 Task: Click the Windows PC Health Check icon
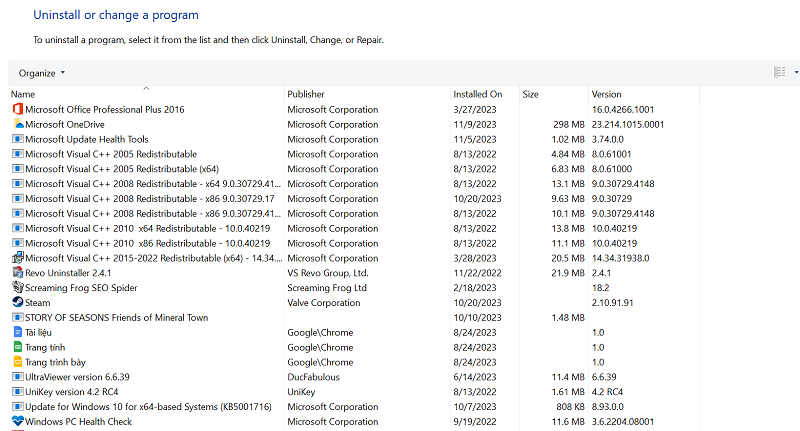[x=17, y=421]
